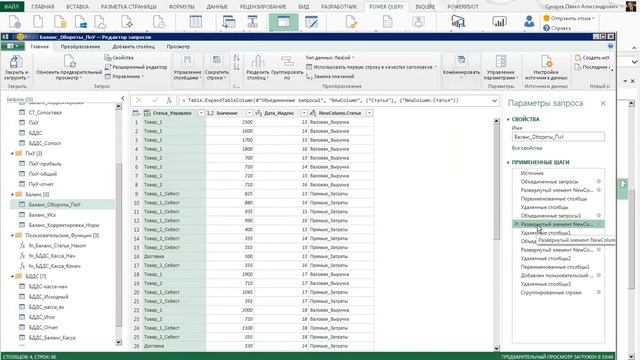Open Data type (Тип данных: Любой) dropdown
The width and height of the screenshot is (640, 360).
click(x=330, y=58)
